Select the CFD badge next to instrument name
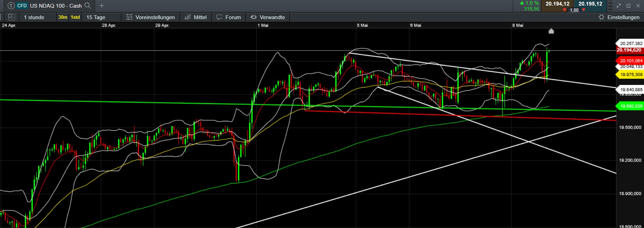Viewport: 644px width, 228px height. tap(22, 6)
